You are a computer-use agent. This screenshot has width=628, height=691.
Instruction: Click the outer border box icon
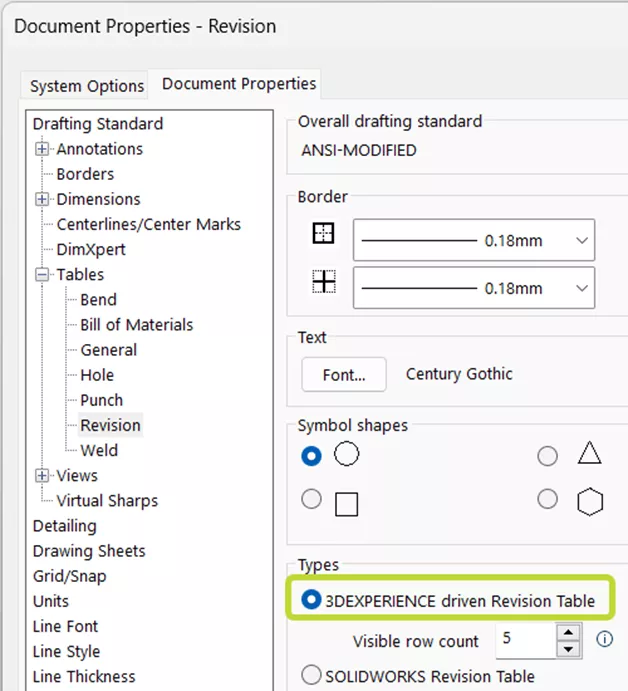323,234
